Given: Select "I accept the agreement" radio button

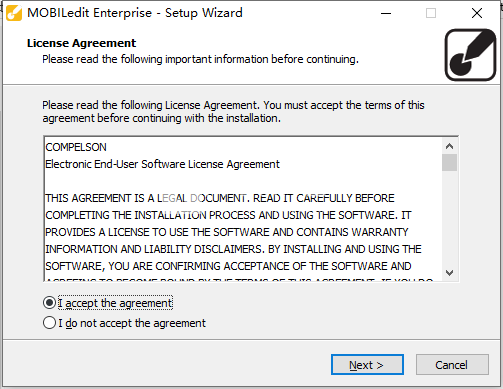Looking at the screenshot, I should 49,303.
